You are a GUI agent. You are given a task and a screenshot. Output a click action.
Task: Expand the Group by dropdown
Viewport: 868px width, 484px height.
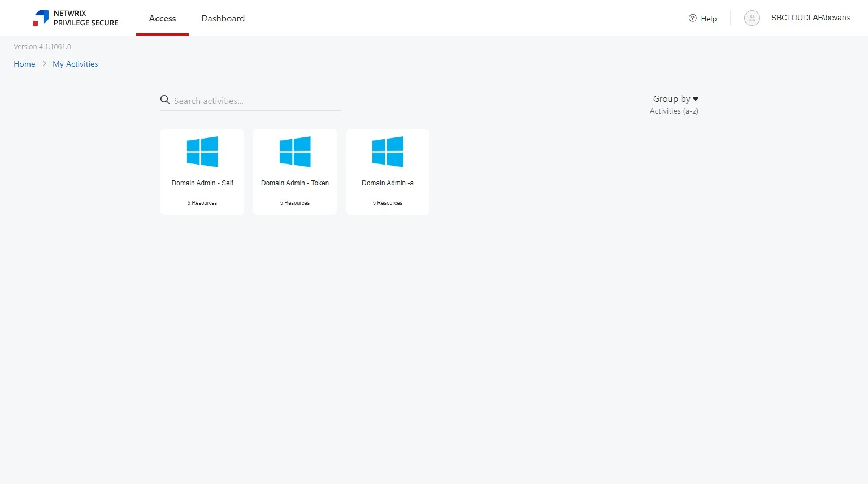pyautogui.click(x=676, y=98)
